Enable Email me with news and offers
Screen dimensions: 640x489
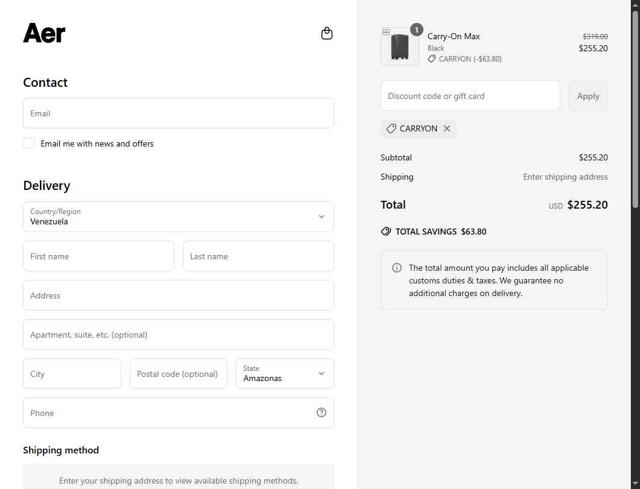[x=29, y=143]
